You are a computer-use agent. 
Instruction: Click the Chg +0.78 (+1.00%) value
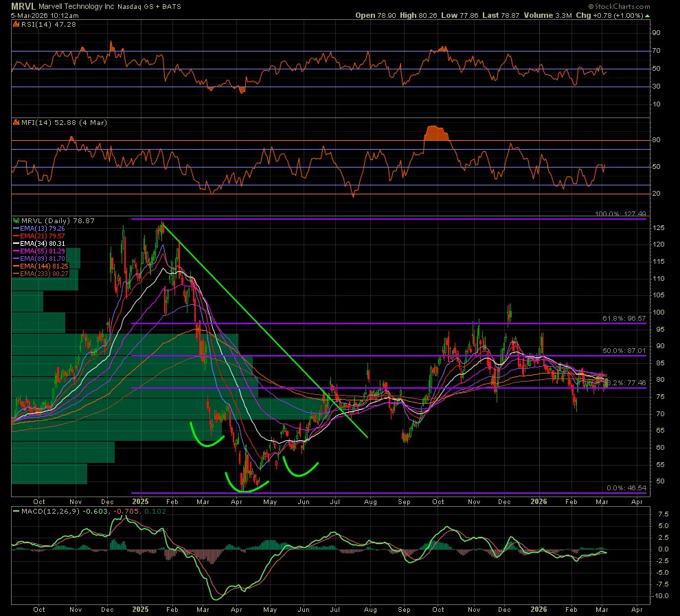pyautogui.click(x=609, y=15)
